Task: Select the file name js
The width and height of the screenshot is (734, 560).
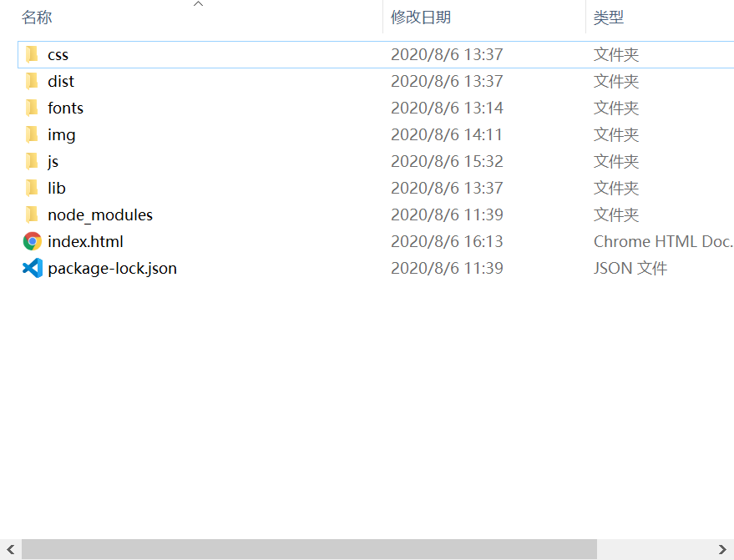Action: (53, 162)
